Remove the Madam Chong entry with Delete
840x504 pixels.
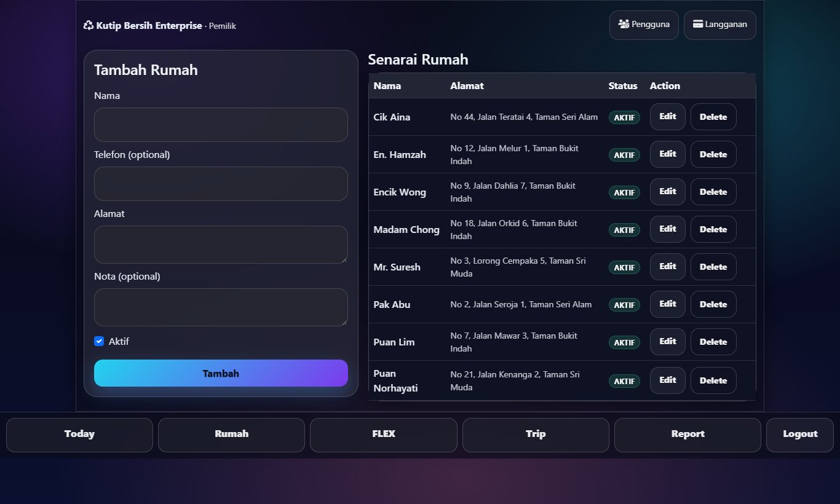coord(713,229)
